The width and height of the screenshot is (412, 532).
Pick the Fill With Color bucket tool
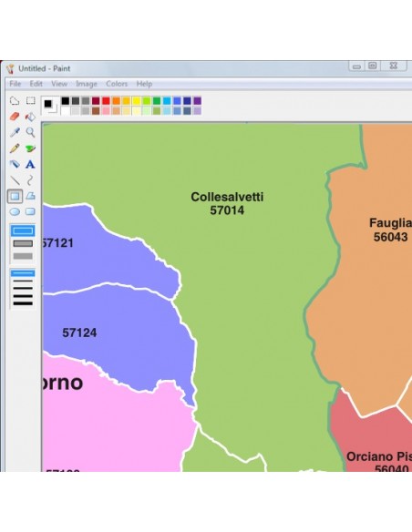pos(31,117)
